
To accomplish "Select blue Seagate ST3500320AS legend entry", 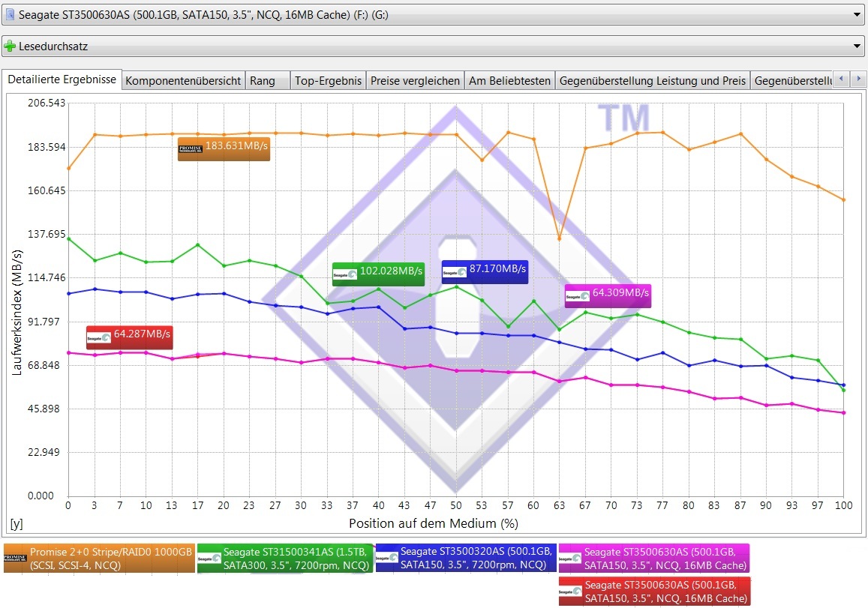I will [466, 558].
